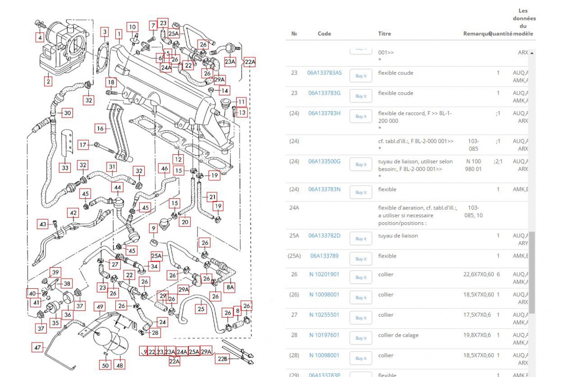Select part label 44 in the diagram
Screen dimensions: 588x377
click(x=118, y=187)
